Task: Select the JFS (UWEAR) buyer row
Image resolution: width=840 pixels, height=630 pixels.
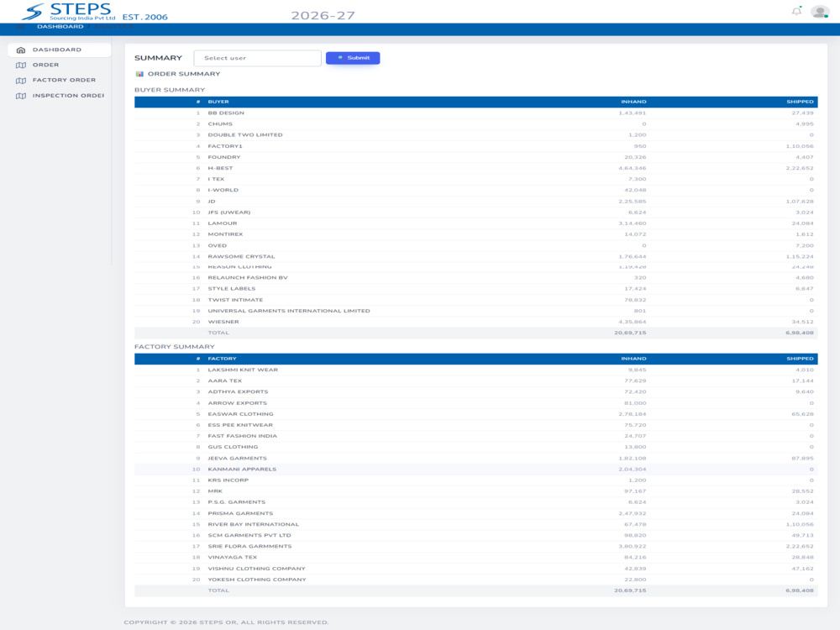Action: pyautogui.click(x=475, y=213)
